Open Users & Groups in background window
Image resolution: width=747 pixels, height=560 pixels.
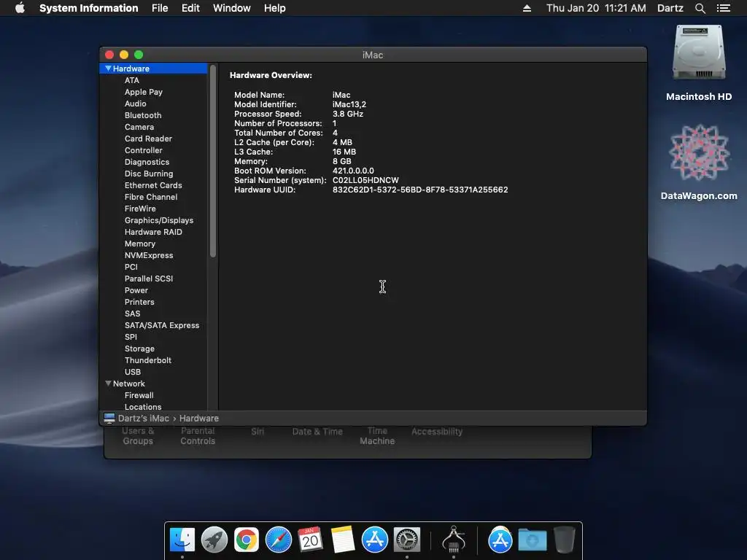138,436
